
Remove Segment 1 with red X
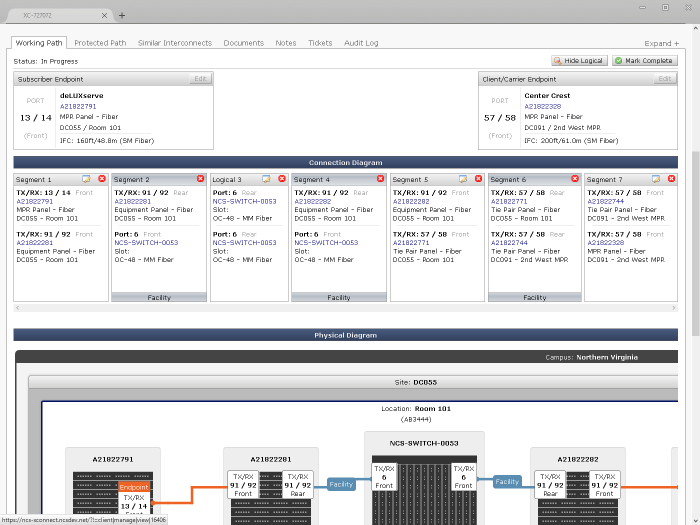(101, 179)
